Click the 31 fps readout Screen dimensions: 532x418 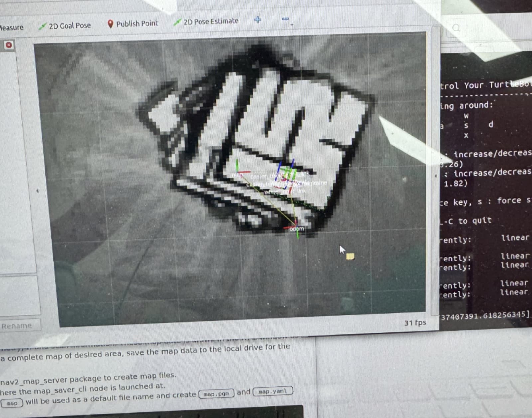pyautogui.click(x=415, y=323)
